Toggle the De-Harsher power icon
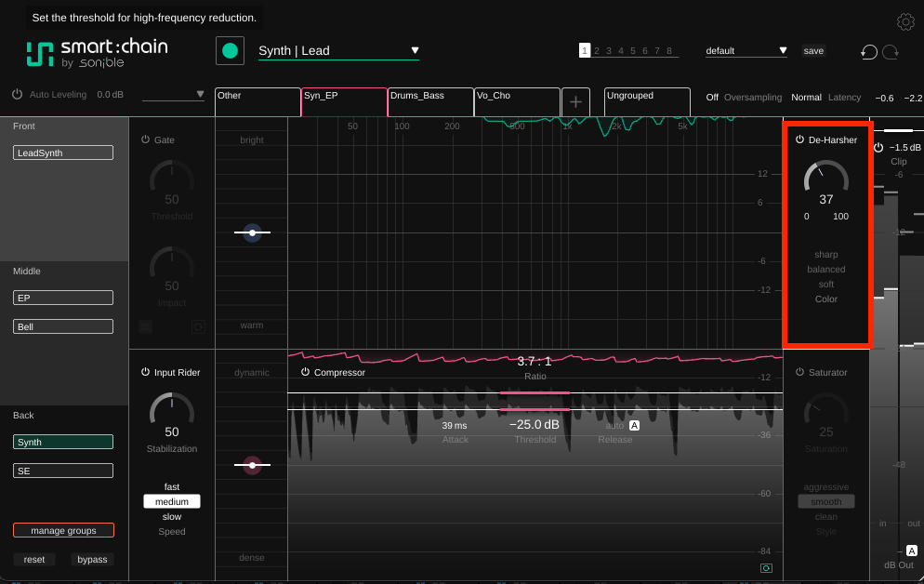Screen dimensions: 924x584 (x=799, y=139)
